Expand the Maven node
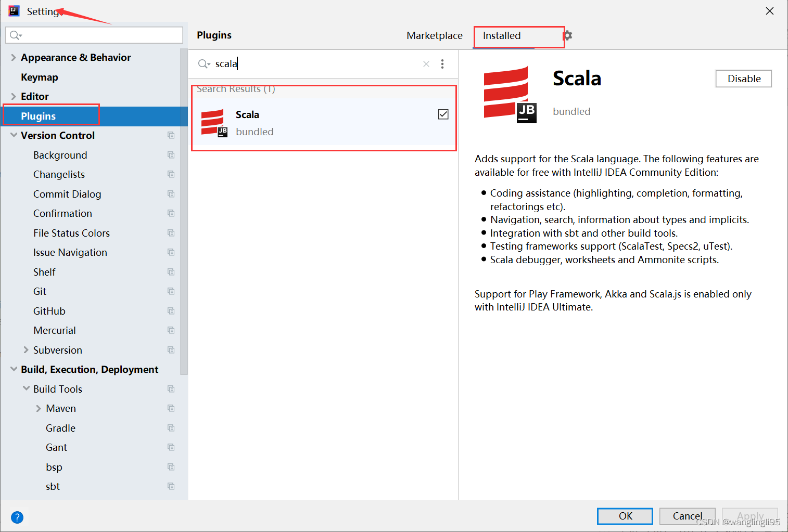 coord(39,408)
